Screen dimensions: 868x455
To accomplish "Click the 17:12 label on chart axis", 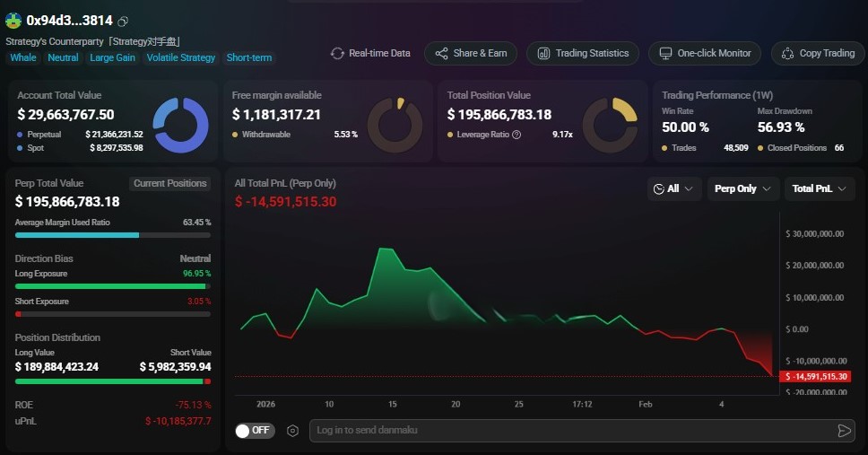I will click(582, 405).
